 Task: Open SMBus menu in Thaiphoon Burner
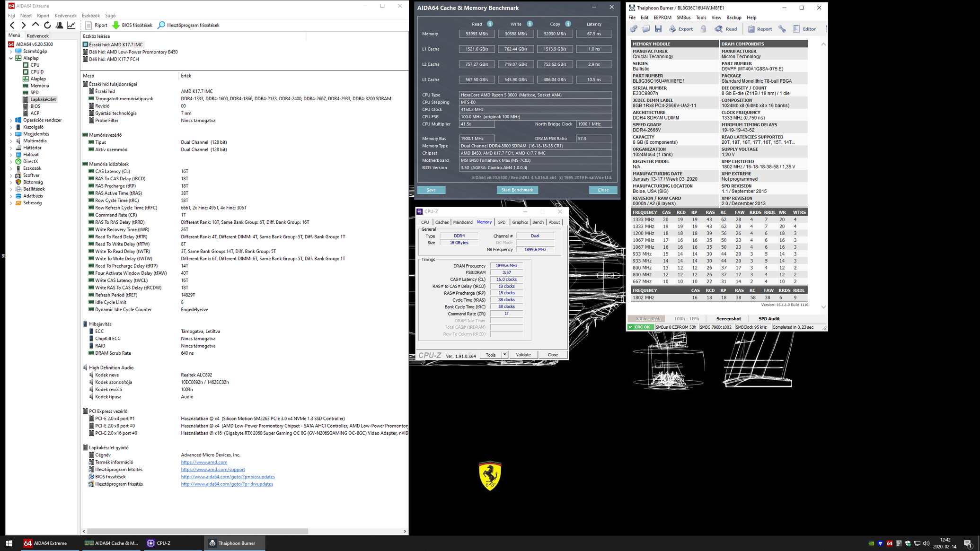click(x=683, y=17)
